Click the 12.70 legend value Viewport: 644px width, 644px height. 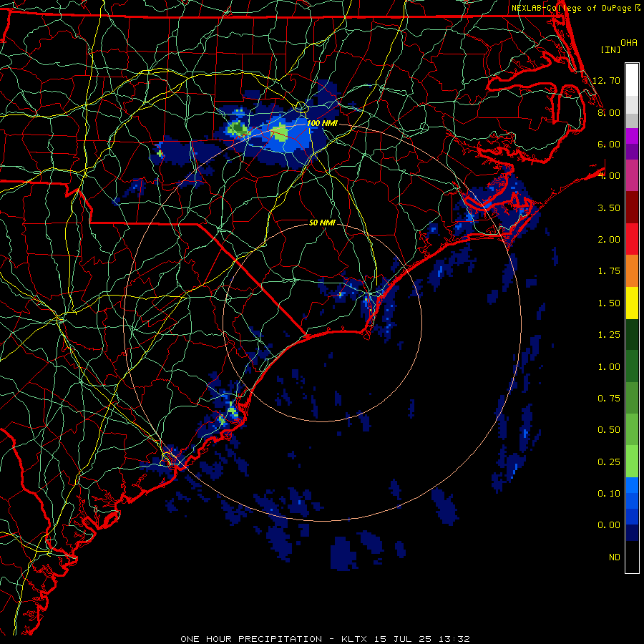606,80
